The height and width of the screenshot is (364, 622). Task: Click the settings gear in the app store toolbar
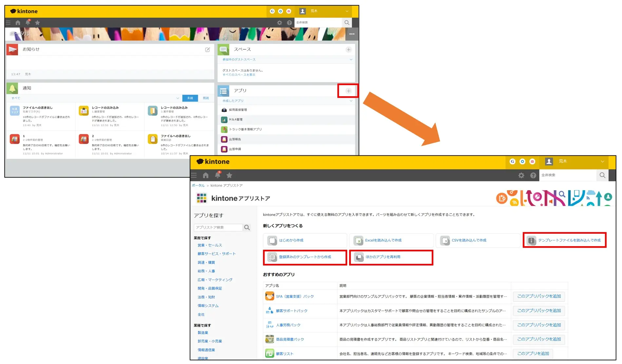click(x=521, y=175)
